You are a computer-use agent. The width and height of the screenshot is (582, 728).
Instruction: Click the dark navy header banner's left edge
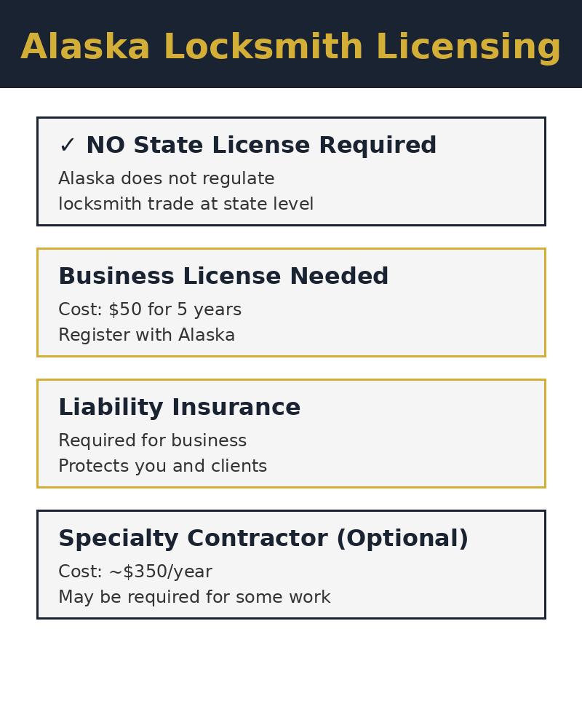click(x=7, y=44)
